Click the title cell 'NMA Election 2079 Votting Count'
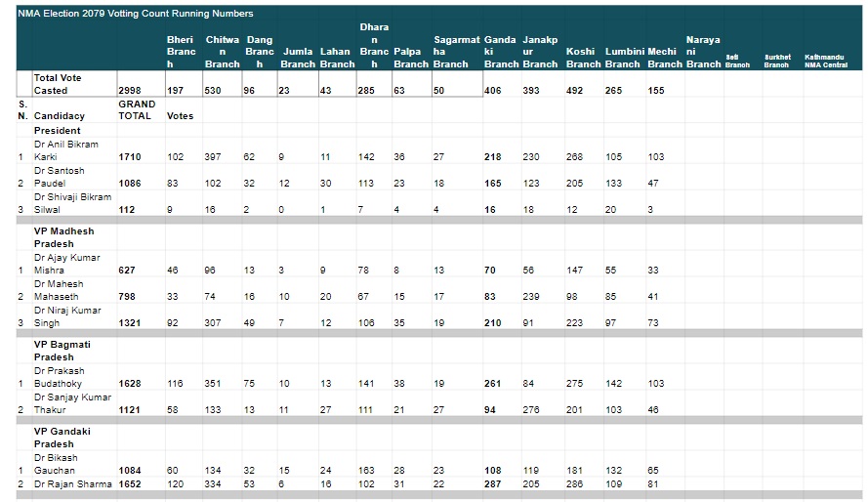868x502 pixels. click(x=137, y=14)
